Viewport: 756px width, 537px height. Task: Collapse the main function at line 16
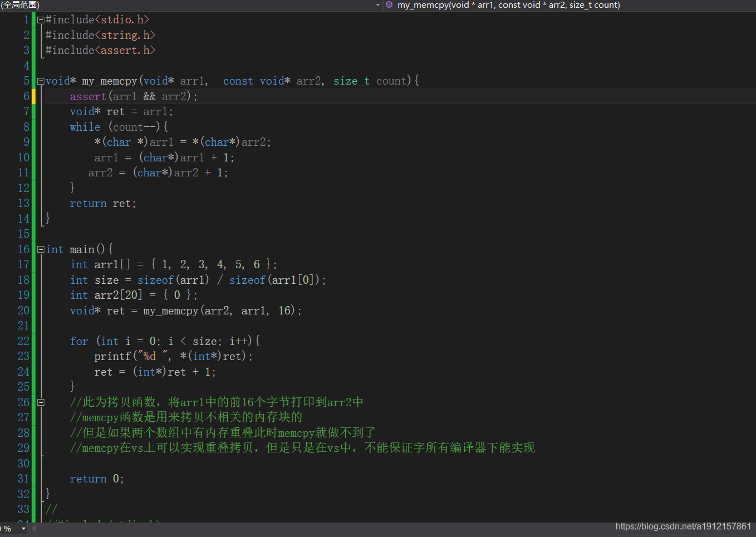[41, 249]
